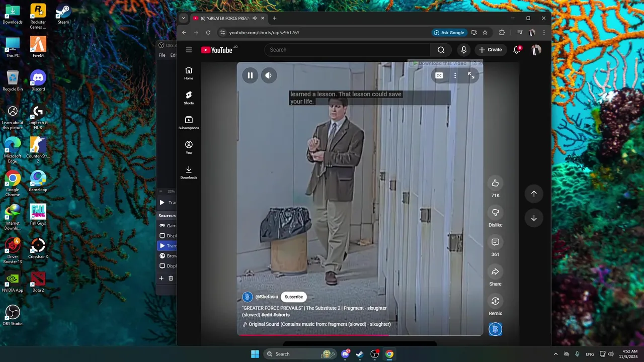Remove selected source with OBS trash icon
This screenshot has width=644, height=362.
(171, 278)
